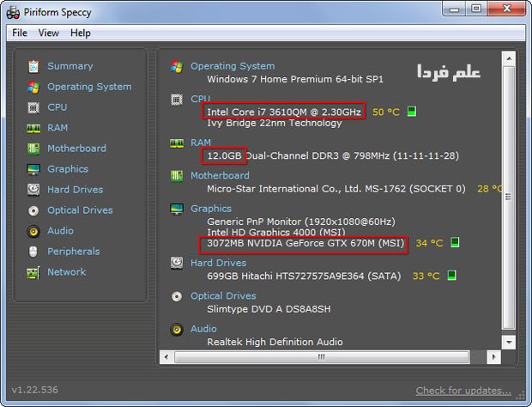Click the horizontal scrollbar left arrow
This screenshot has height=407, width=532.
166,357
